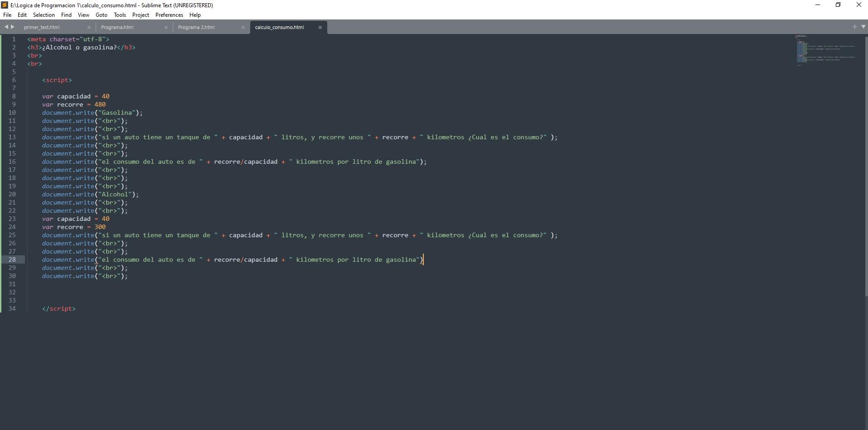
Task: Close the Programa 2.html tab
Action: (x=243, y=27)
